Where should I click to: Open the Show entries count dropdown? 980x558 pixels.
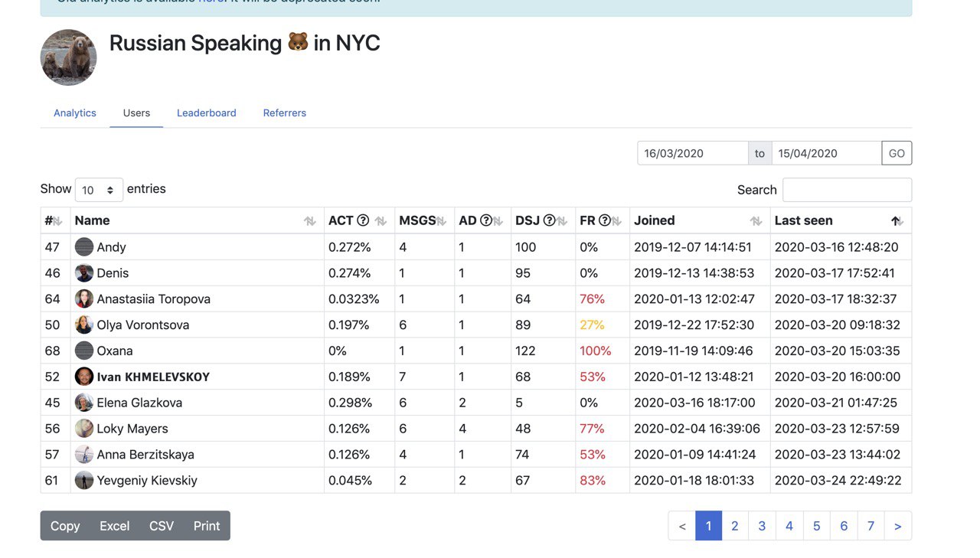tap(99, 190)
